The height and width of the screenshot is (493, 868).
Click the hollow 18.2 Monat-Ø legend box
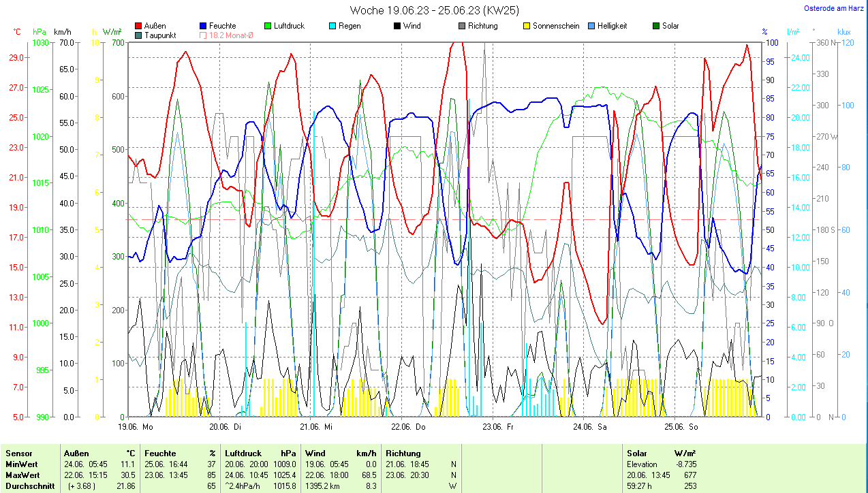(x=204, y=35)
